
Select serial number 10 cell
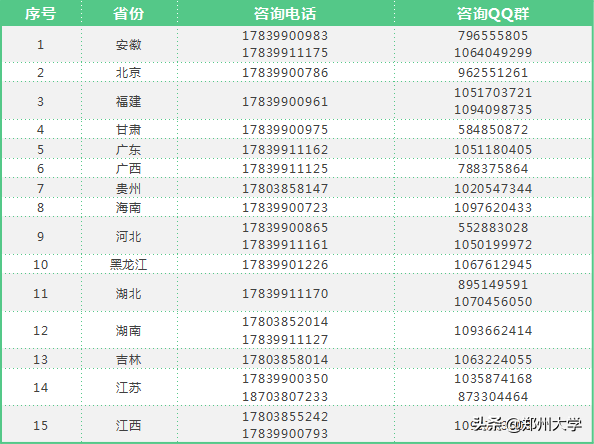click(x=41, y=264)
